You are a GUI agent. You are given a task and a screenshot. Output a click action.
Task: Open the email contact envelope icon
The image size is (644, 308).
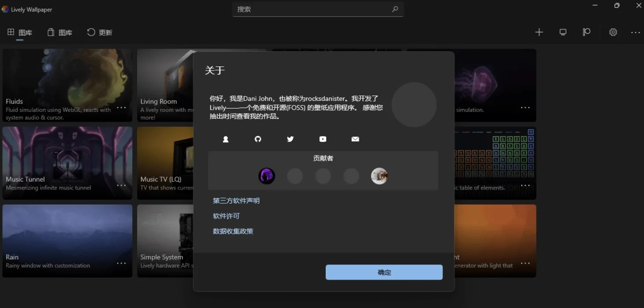coord(355,139)
